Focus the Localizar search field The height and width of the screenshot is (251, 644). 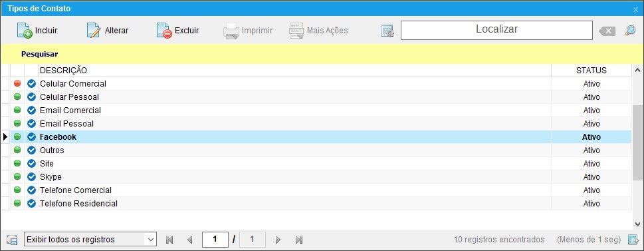(496, 30)
